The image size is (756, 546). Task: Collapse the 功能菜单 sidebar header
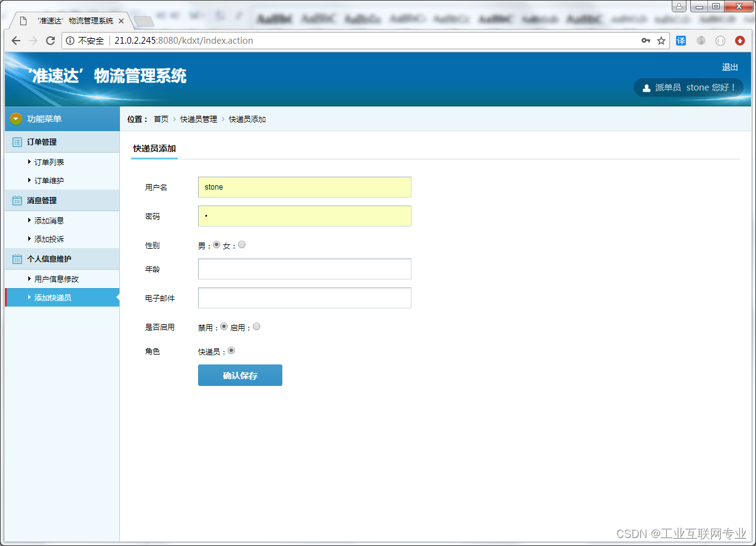[x=62, y=119]
